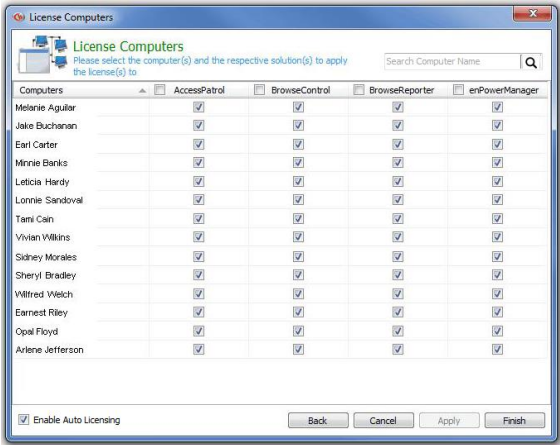Uncheck AccessPatrol for Earnest Riley

point(199,312)
